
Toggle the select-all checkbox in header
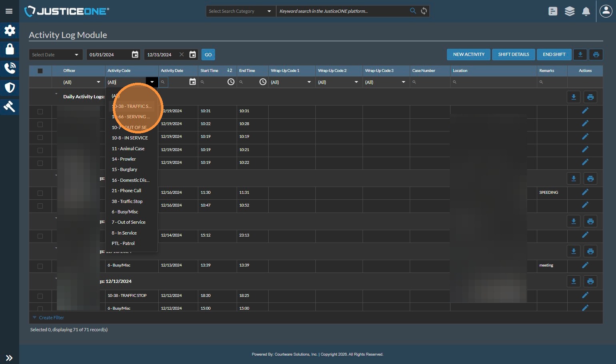(x=40, y=71)
